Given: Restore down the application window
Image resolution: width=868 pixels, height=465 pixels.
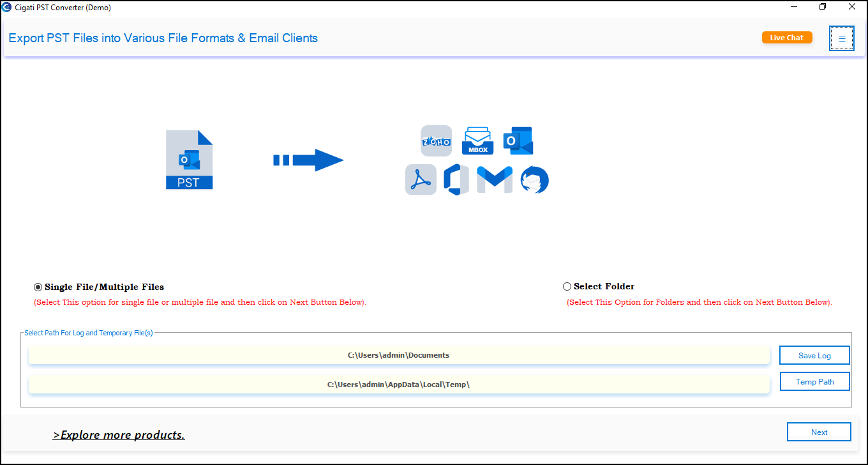Looking at the screenshot, I should click(823, 7).
